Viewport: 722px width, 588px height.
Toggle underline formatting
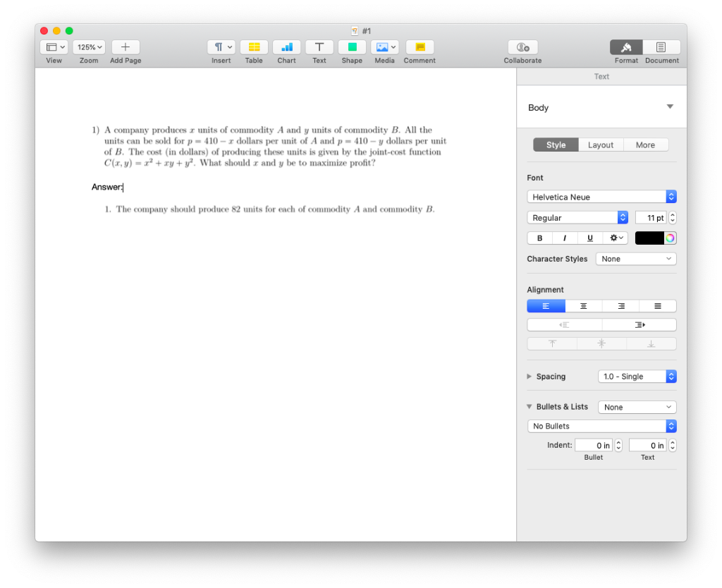(x=589, y=238)
